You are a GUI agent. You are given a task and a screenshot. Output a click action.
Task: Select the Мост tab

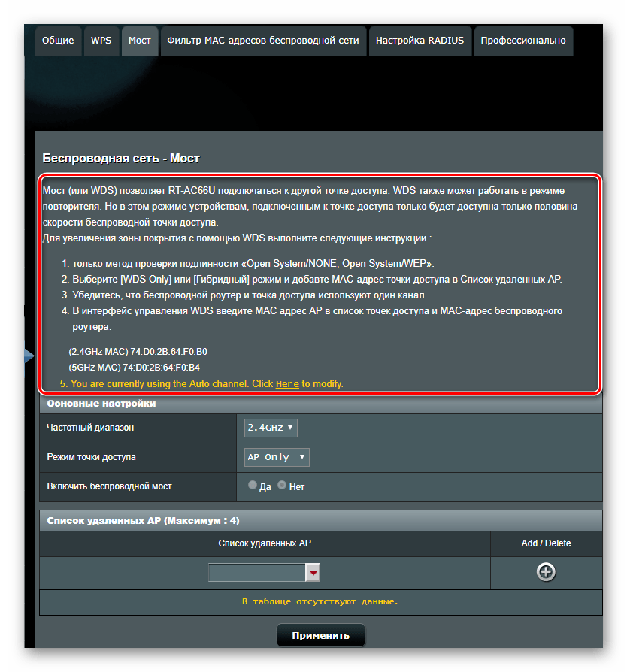click(140, 41)
